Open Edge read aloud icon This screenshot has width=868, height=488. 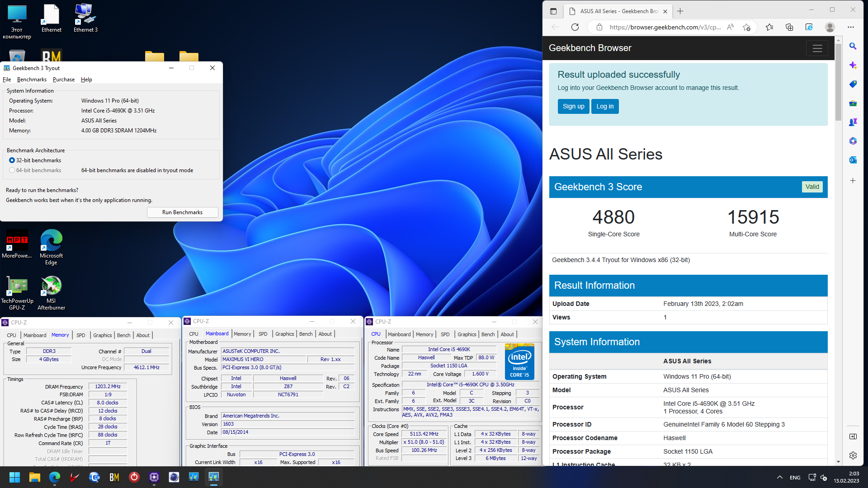[x=730, y=27]
